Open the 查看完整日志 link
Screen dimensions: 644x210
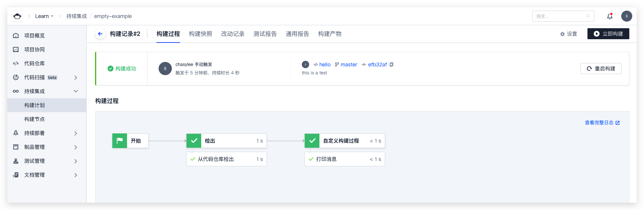pos(602,123)
